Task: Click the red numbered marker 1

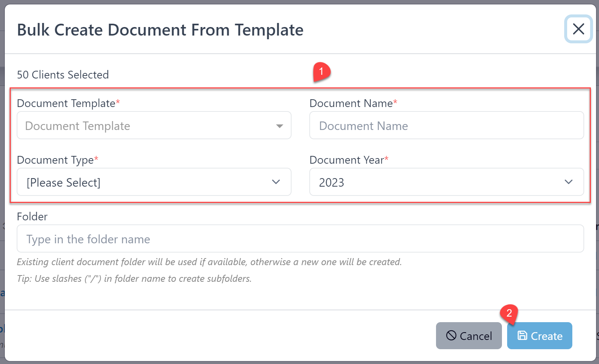Action: [x=321, y=71]
